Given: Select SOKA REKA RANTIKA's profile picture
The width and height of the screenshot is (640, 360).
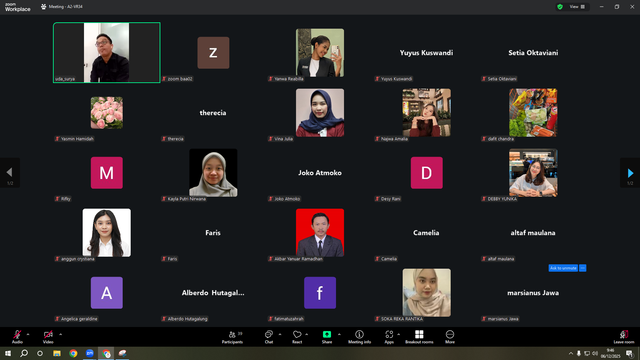Looking at the screenshot, I should (427, 293).
